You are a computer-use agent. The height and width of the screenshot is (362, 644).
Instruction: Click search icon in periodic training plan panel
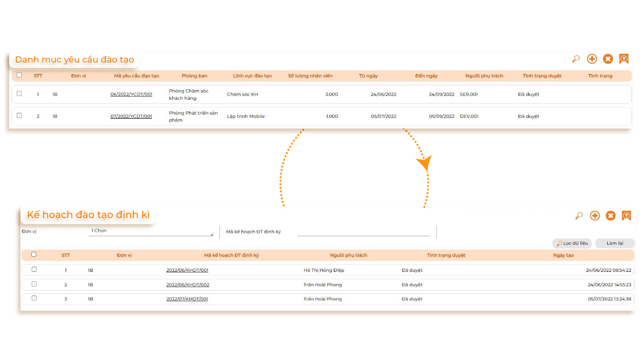tap(579, 216)
